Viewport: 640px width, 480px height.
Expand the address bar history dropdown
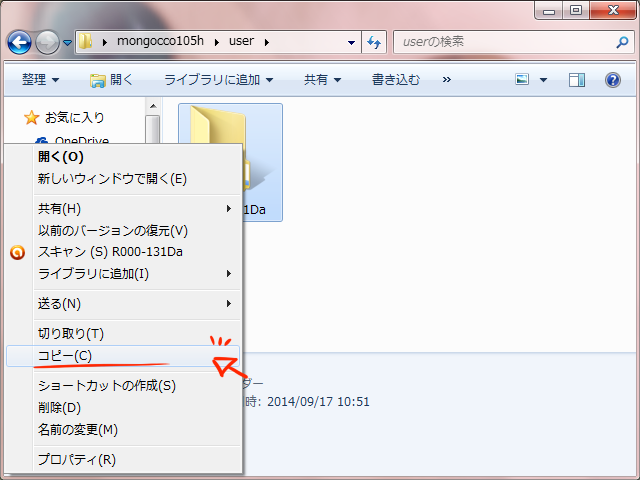pos(351,43)
